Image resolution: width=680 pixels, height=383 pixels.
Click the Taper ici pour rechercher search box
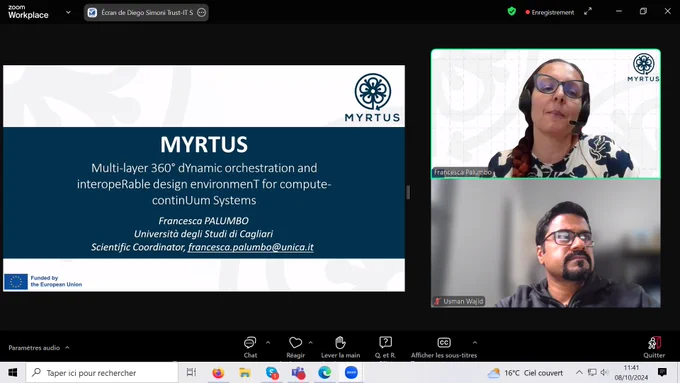coord(102,373)
